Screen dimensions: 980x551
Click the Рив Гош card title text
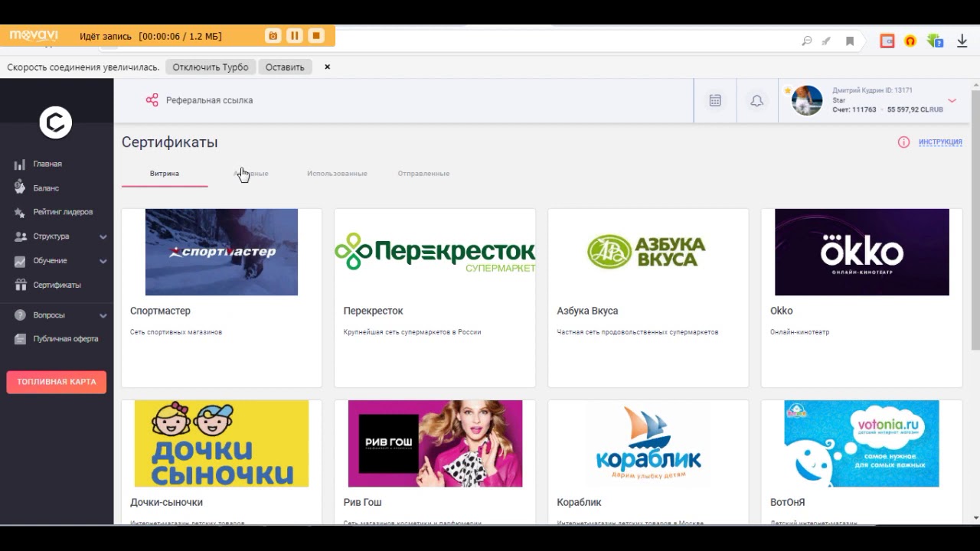point(362,502)
